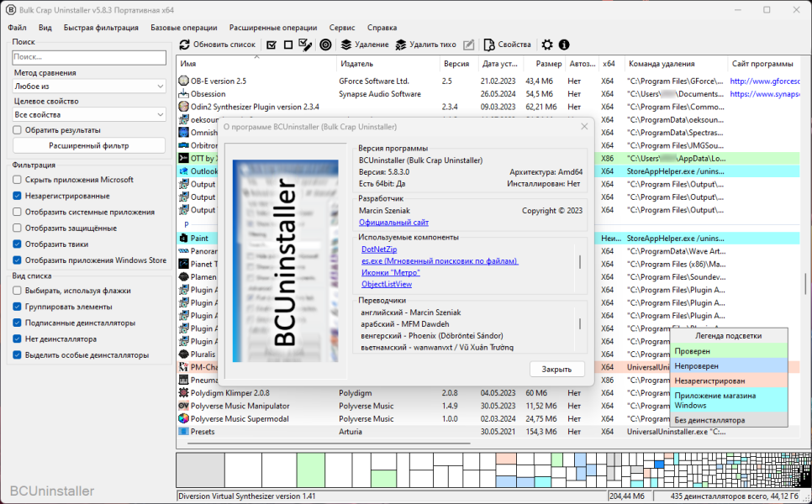Screen dimensions: 812x504
Task: Click the Проверен green legend swatch
Action: coord(728,351)
